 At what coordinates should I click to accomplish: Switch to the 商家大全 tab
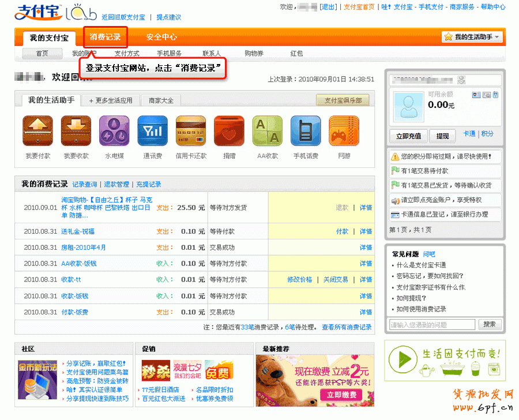(161, 100)
